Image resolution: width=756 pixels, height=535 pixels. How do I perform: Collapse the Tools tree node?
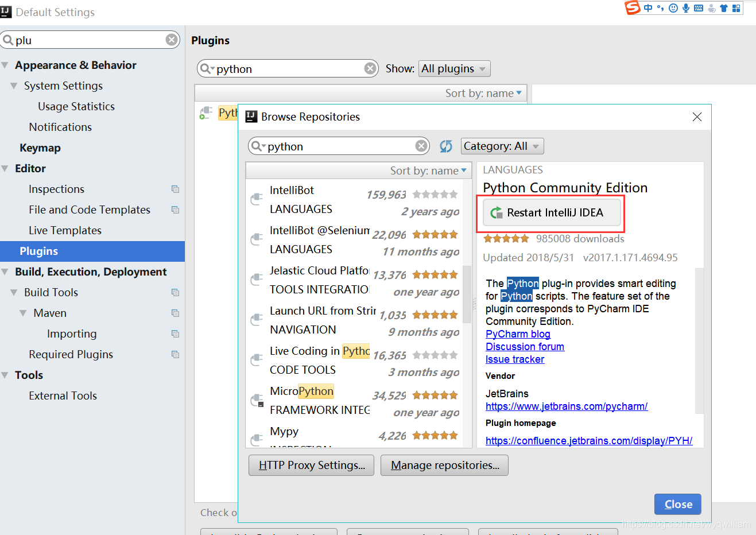(x=5, y=375)
